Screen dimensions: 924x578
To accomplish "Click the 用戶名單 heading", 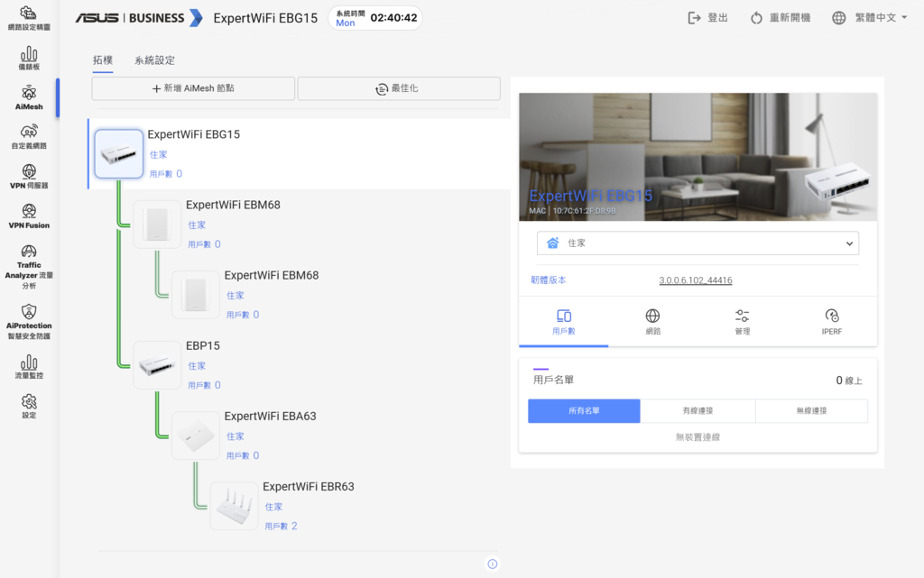I will (x=553, y=380).
